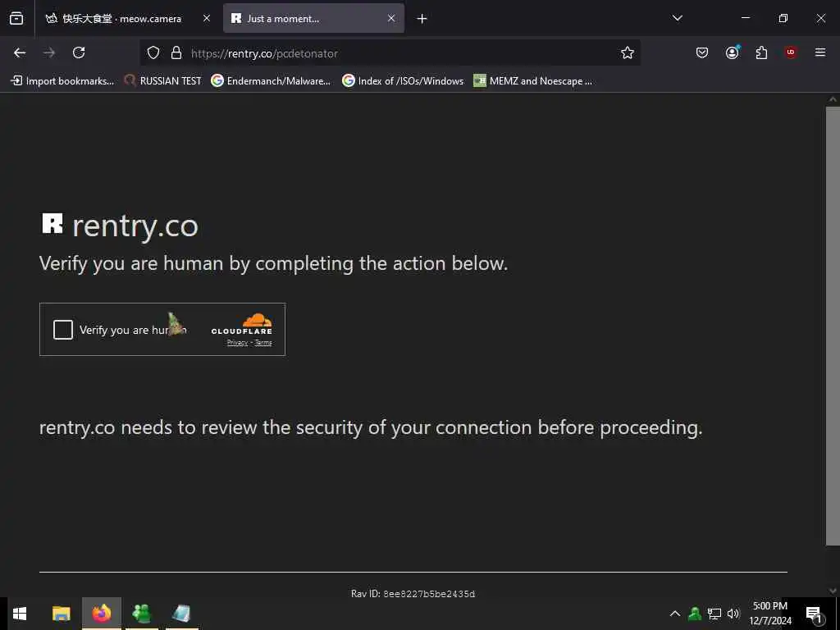Tick the 'Verify you are human' checkbox

point(63,330)
